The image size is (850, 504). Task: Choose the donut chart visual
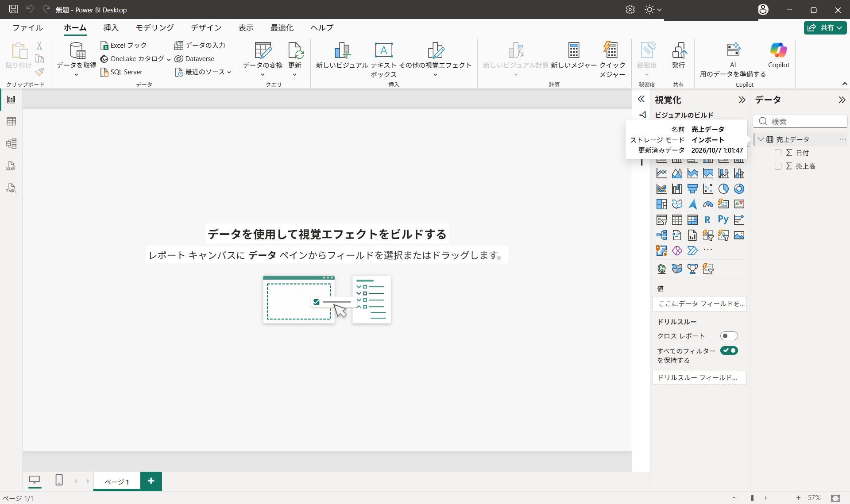(x=739, y=189)
